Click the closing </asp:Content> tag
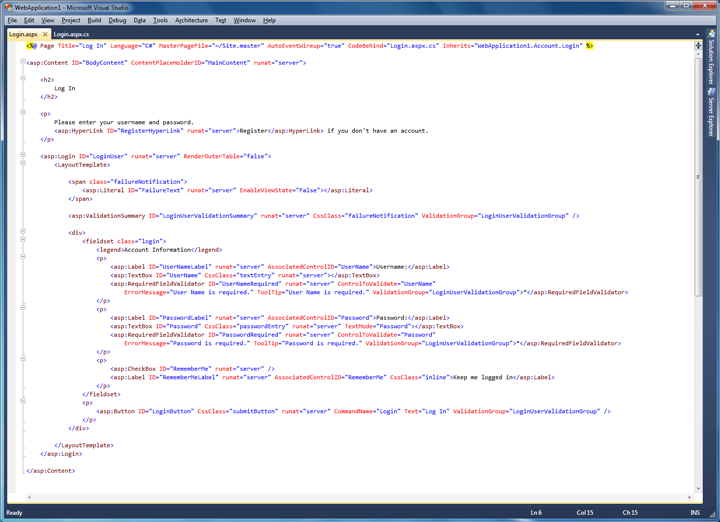720x522 pixels. coord(51,471)
